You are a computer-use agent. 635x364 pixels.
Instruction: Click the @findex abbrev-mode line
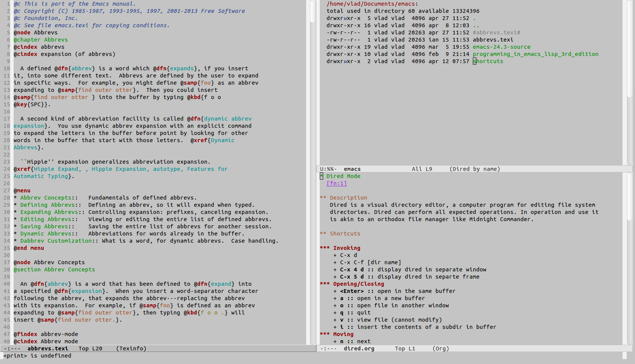(x=46, y=334)
